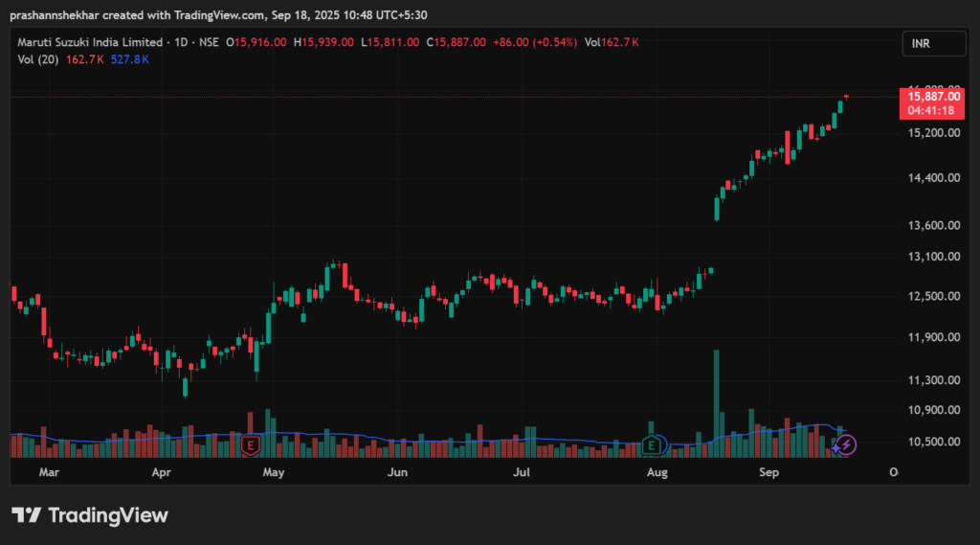Click the 13,100.00 price axis label
The width and height of the screenshot is (980, 545).
pyautogui.click(x=934, y=257)
